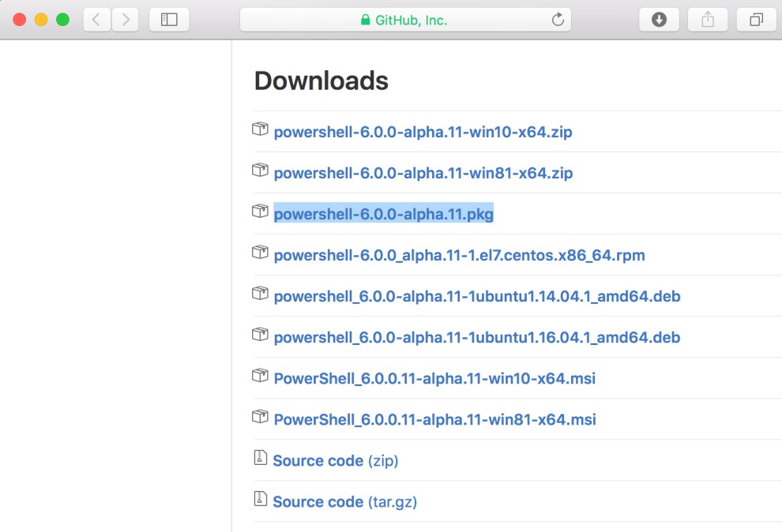This screenshot has height=532, width=782.
Task: Open the highlighted powershell-6.0.0-alpha.11.pkg link
Action: click(383, 214)
